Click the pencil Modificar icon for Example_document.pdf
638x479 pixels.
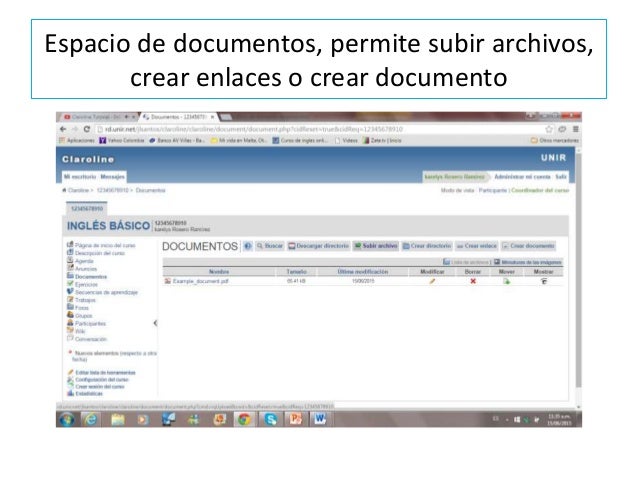click(x=432, y=281)
